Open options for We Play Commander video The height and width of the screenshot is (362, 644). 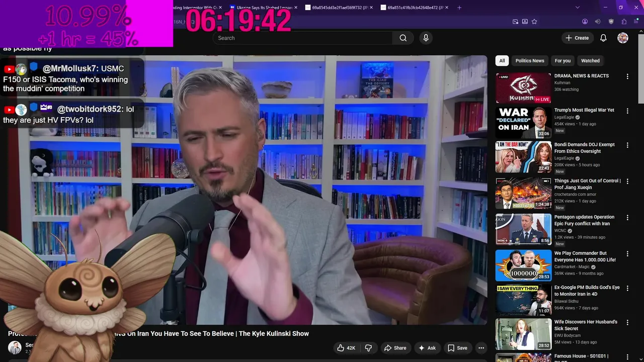pos(627,254)
